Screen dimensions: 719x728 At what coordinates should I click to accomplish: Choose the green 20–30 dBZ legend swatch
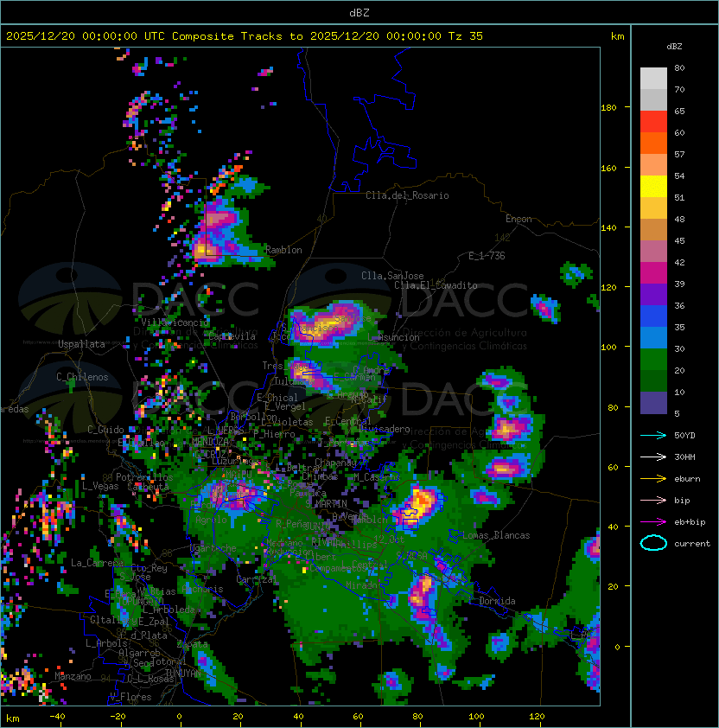tap(653, 360)
